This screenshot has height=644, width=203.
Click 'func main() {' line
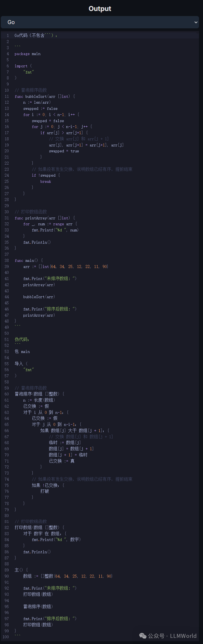(x=29, y=261)
